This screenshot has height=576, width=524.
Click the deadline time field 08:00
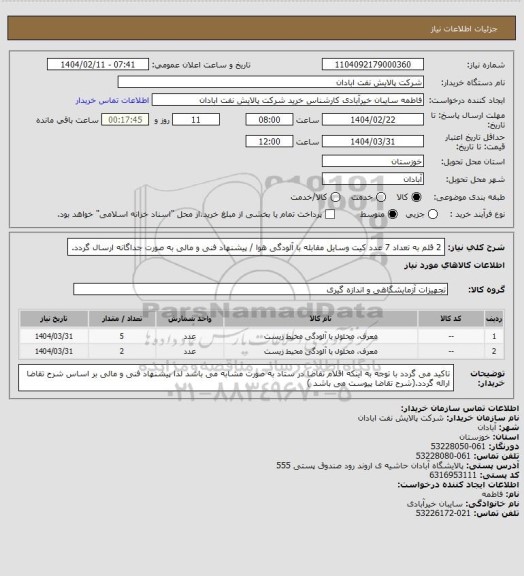pyautogui.click(x=269, y=120)
